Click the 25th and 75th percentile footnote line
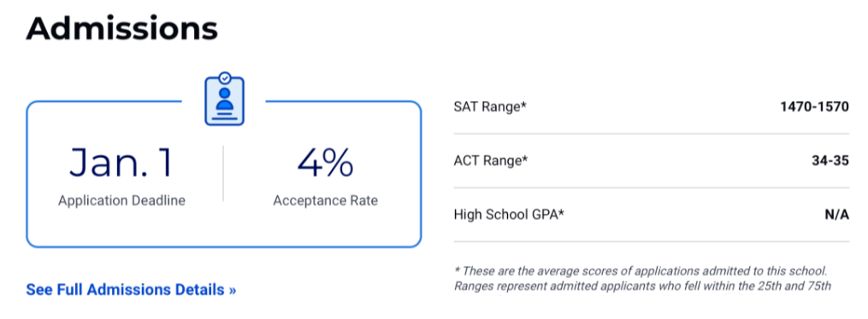The height and width of the screenshot is (319, 868). tap(643, 287)
